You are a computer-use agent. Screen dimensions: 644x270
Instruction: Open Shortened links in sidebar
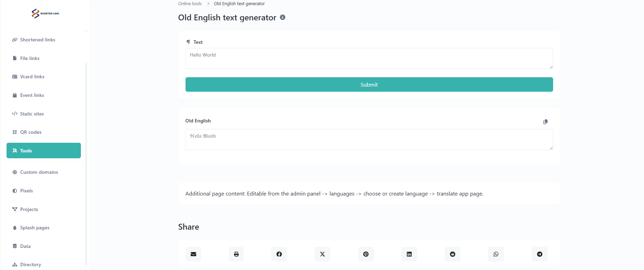(x=38, y=40)
